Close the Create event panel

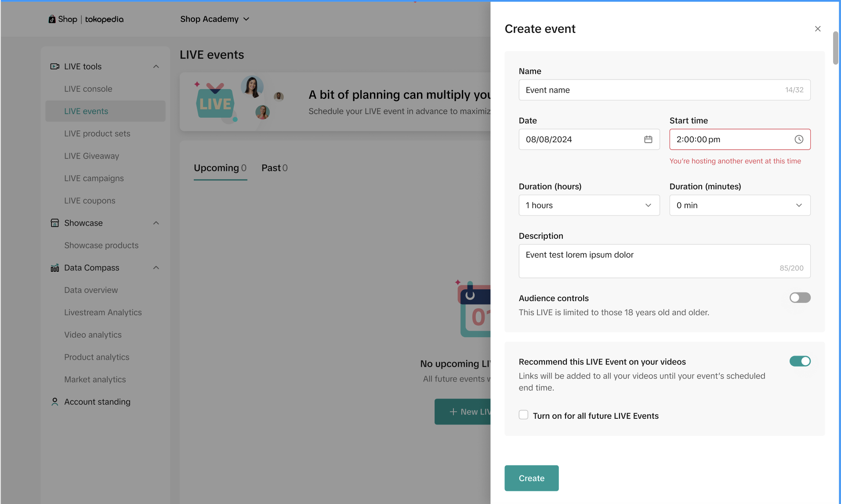(x=817, y=29)
